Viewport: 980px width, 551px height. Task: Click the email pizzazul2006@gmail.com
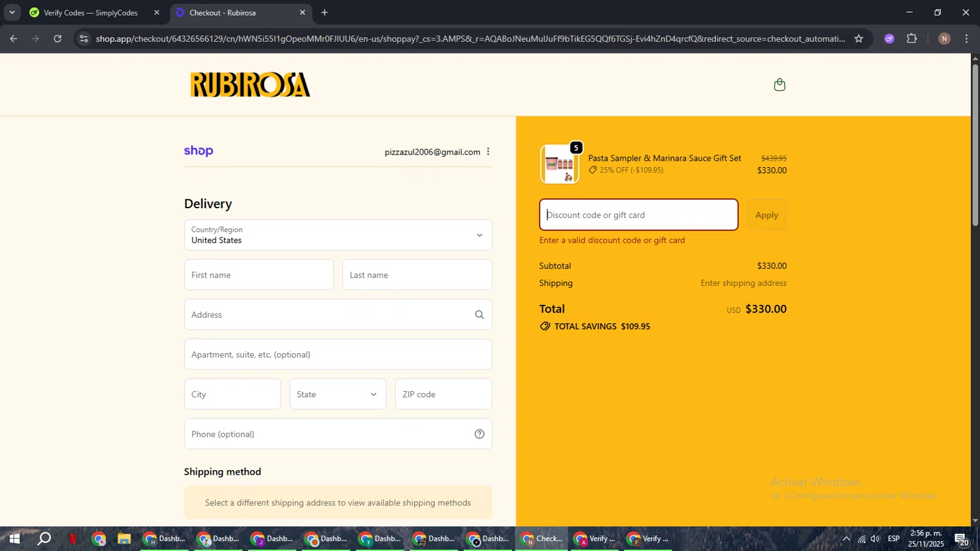pos(433,152)
